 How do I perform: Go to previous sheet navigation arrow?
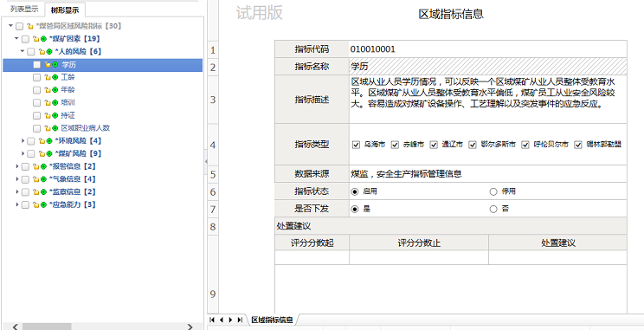coord(222,320)
